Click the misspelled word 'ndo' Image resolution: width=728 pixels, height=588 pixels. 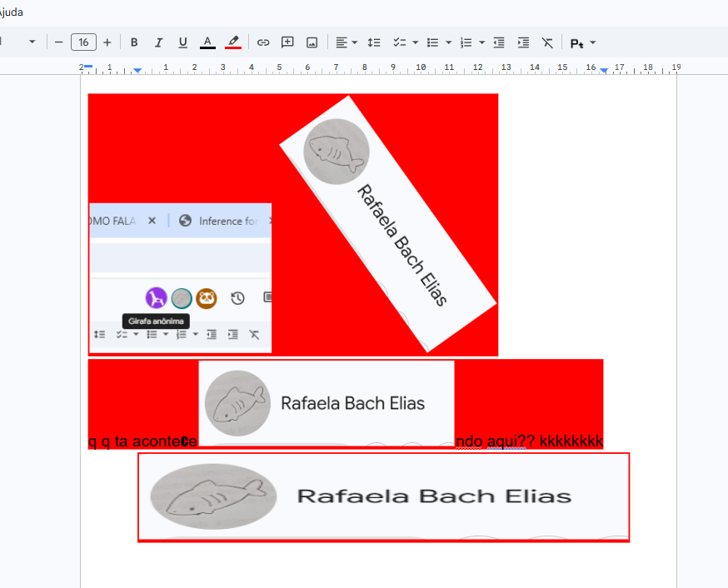tap(470, 441)
